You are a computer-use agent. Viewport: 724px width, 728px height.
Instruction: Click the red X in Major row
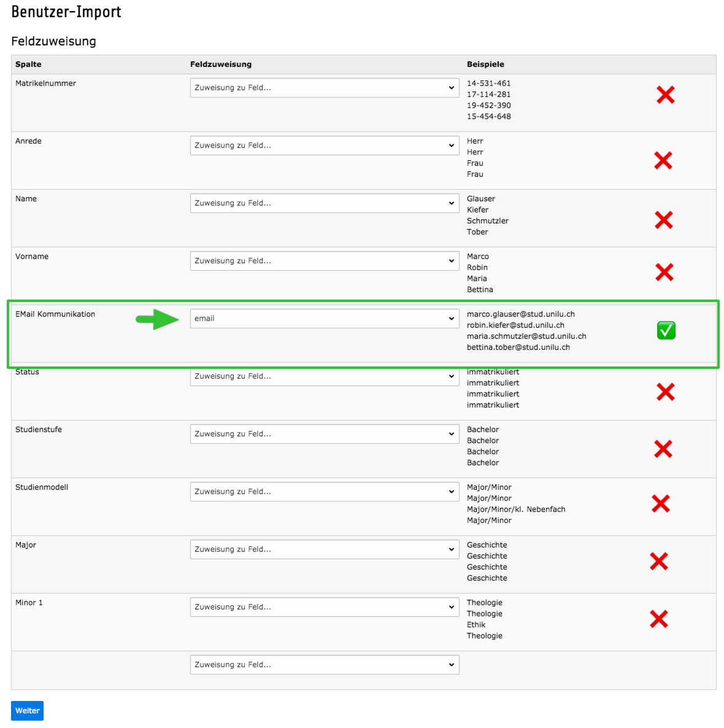click(x=658, y=561)
